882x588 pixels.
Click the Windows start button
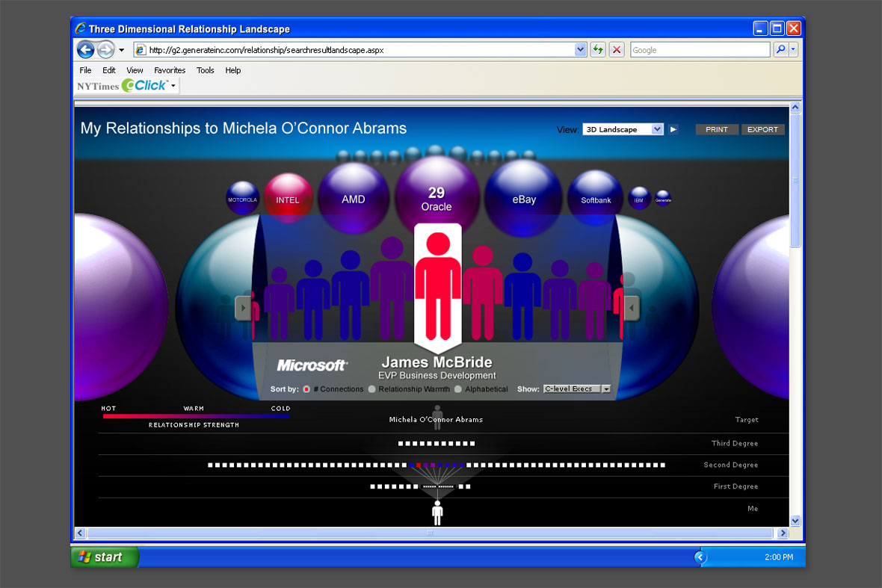(105, 557)
